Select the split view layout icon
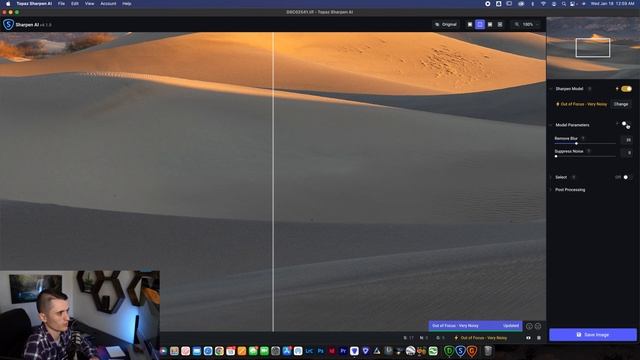The width and height of the screenshot is (640, 360). coord(480,24)
